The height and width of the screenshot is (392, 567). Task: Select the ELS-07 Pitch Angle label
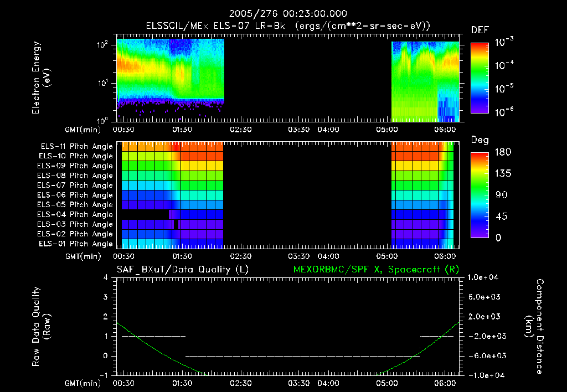75,185
